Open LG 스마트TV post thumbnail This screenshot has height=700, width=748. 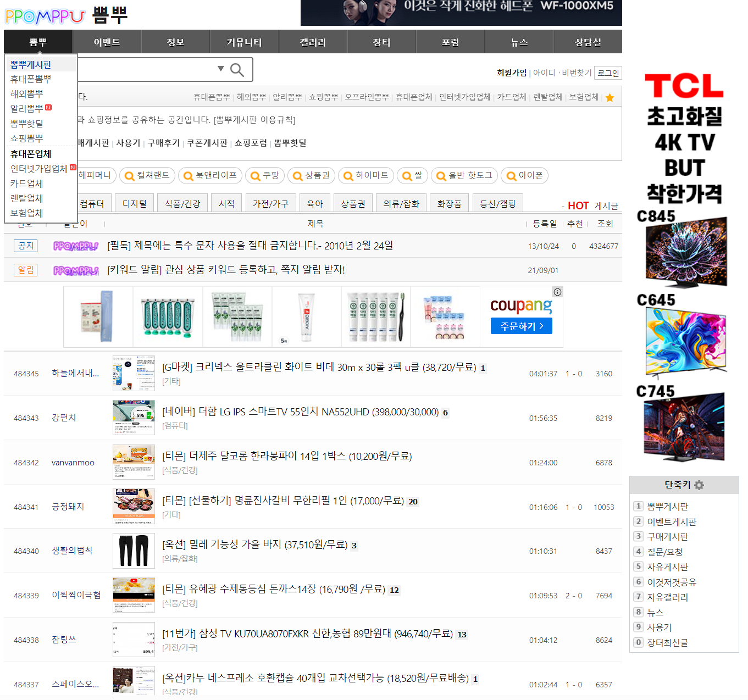134,418
